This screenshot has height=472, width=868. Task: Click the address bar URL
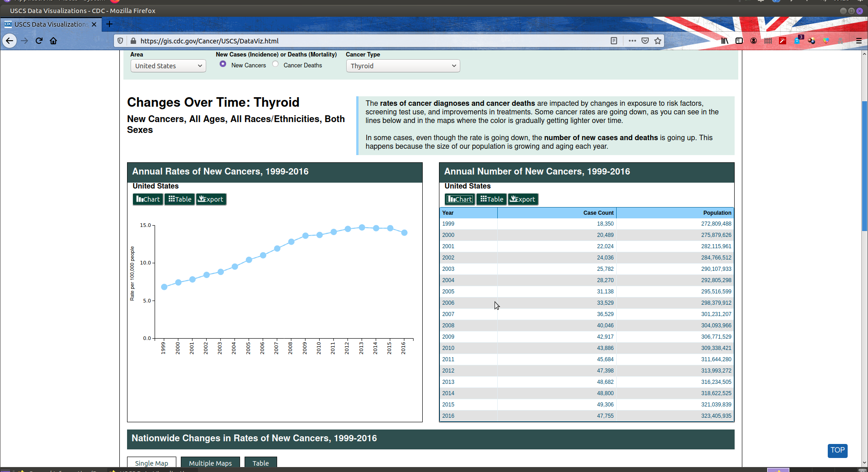pyautogui.click(x=209, y=41)
